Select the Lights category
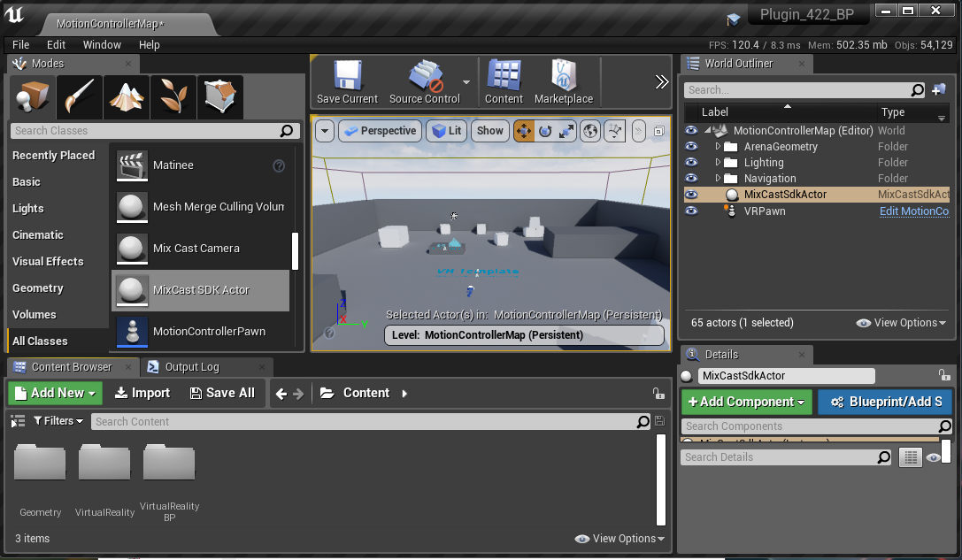This screenshot has width=962, height=560. [x=27, y=209]
